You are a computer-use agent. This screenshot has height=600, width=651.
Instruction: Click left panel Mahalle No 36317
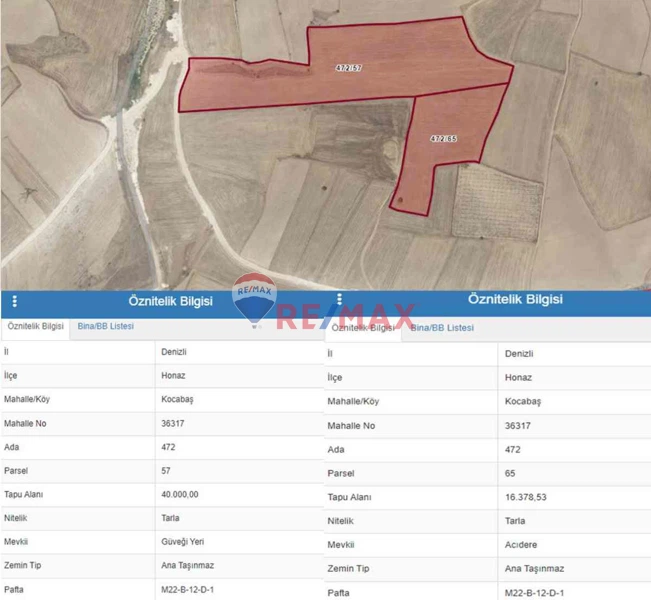point(173,424)
